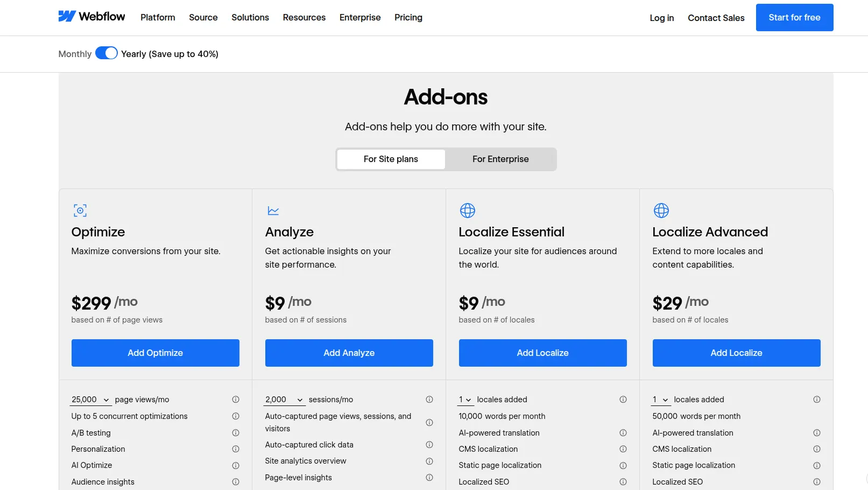Open the Log in link

pos(662,18)
